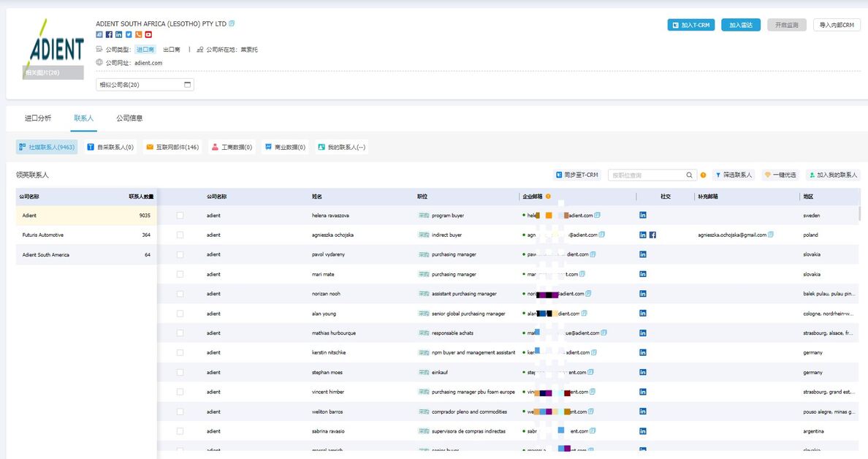The image size is (868, 459).
Task: Tick the checkbox for helena ravaszova row
Action: (180, 216)
